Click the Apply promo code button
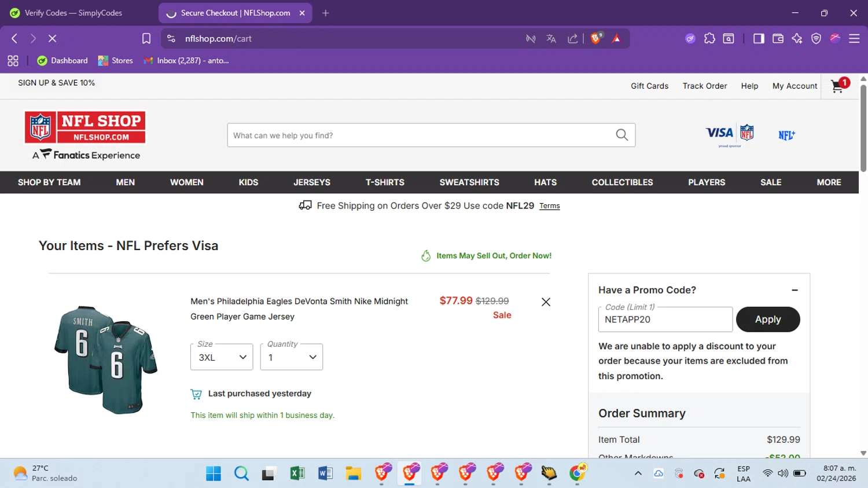This screenshot has height=488, width=868. coord(768,320)
